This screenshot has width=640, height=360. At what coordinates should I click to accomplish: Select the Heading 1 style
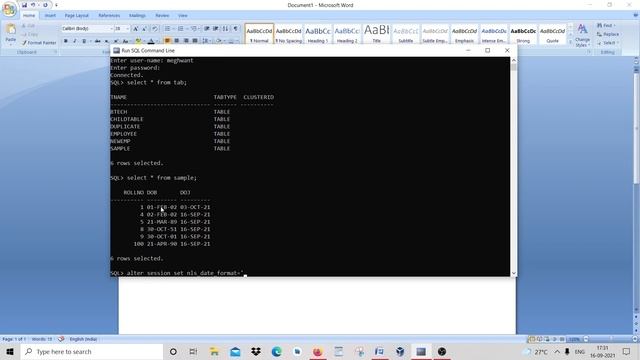318,34
